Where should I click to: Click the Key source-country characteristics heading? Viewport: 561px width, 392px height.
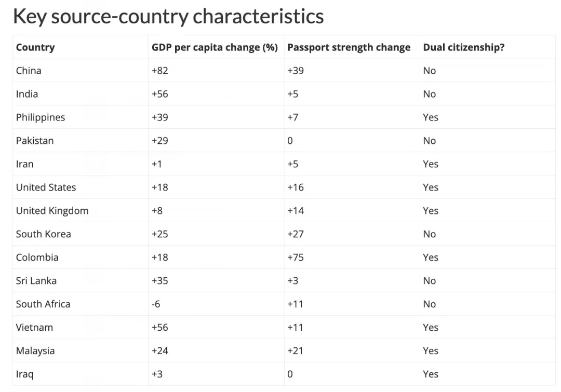(168, 17)
